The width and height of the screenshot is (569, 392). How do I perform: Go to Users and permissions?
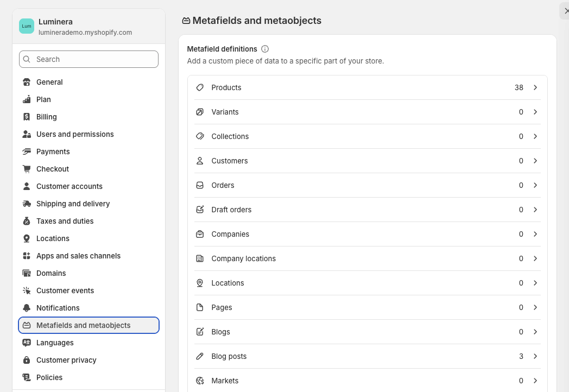[x=75, y=134]
